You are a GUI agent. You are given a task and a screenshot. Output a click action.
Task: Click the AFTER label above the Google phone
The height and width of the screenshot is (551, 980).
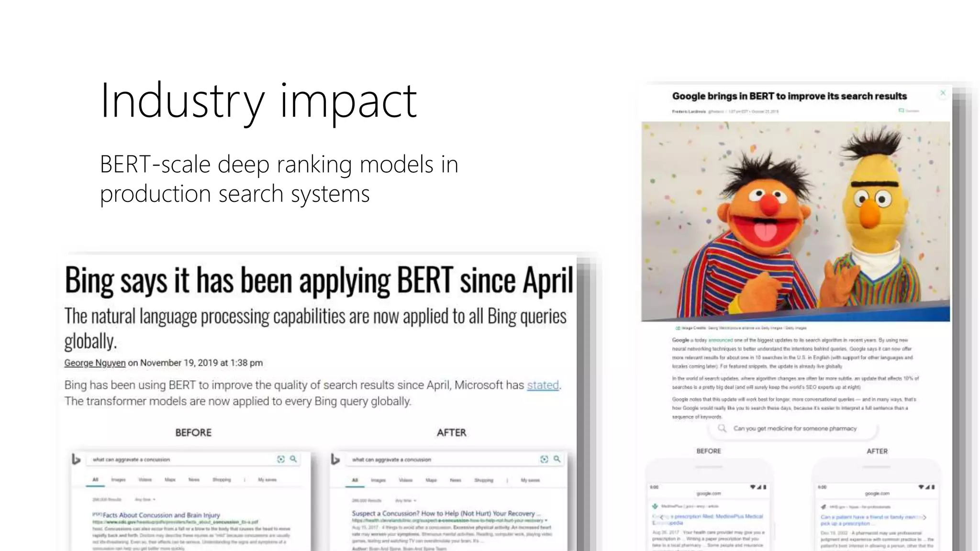[877, 451]
